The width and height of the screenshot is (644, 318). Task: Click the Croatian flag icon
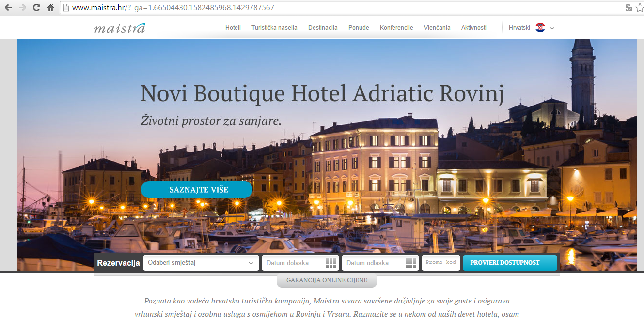(x=540, y=28)
